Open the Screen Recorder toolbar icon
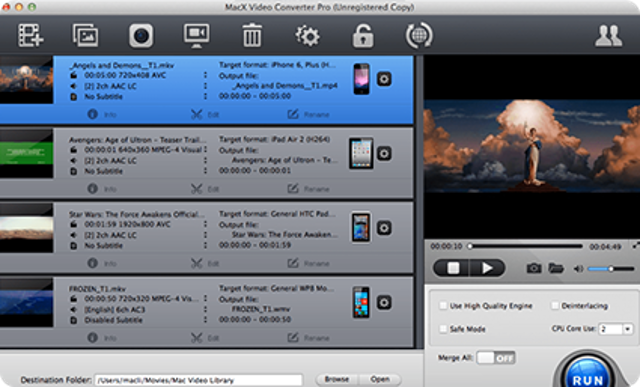 [x=196, y=35]
